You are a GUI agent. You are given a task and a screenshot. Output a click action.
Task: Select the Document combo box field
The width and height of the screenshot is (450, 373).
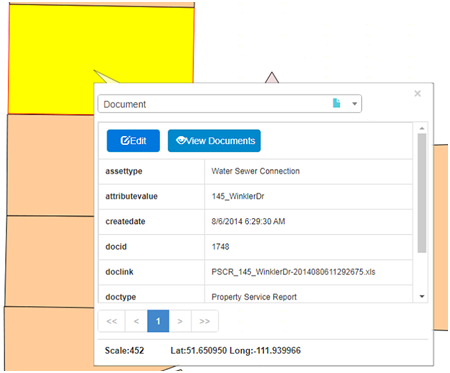[x=230, y=104]
